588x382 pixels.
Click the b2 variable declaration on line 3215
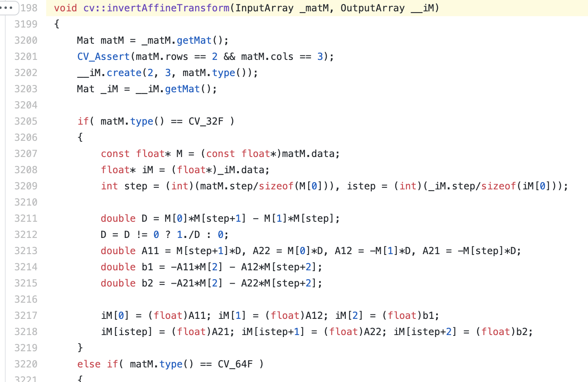coord(147,283)
